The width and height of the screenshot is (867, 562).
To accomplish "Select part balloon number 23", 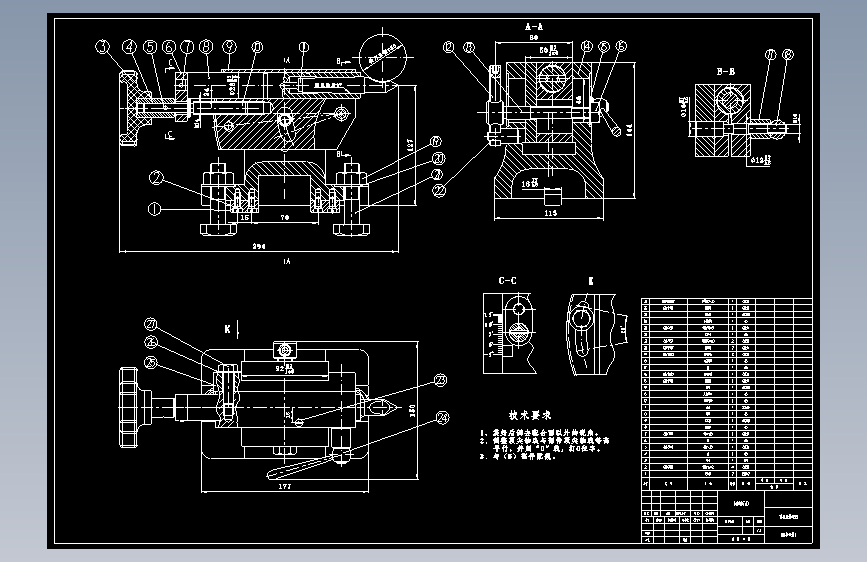I will click(x=440, y=380).
